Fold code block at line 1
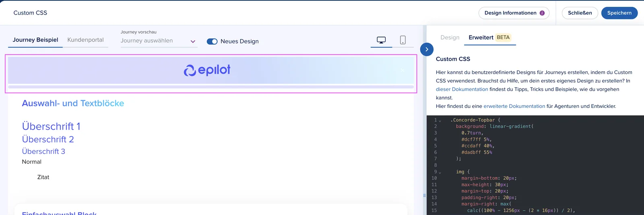This screenshot has height=215, width=644. click(x=440, y=120)
